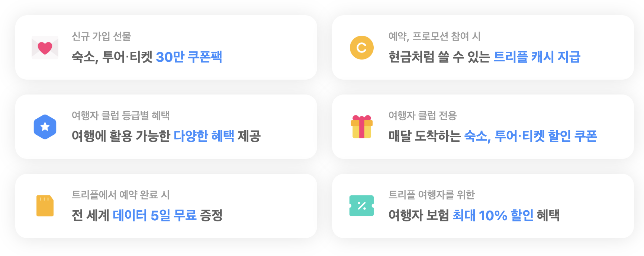Select the 예약, 프로모션 참여 시 label
The image size is (644, 256).
click(x=434, y=36)
